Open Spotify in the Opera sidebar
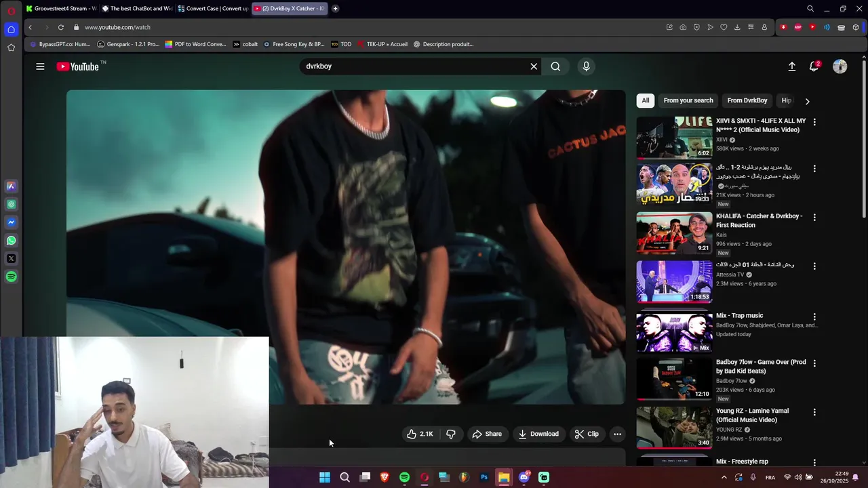Image resolution: width=868 pixels, height=488 pixels. (x=11, y=277)
